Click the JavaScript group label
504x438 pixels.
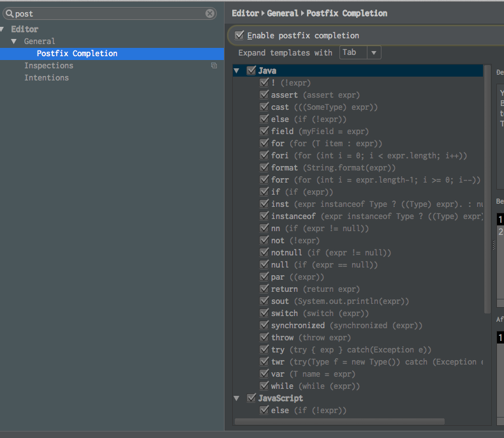[281, 398]
